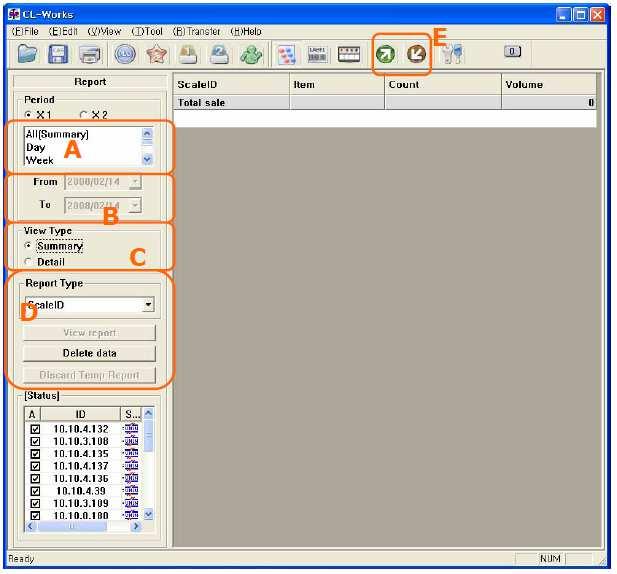Open the File menu

[x=25, y=31]
